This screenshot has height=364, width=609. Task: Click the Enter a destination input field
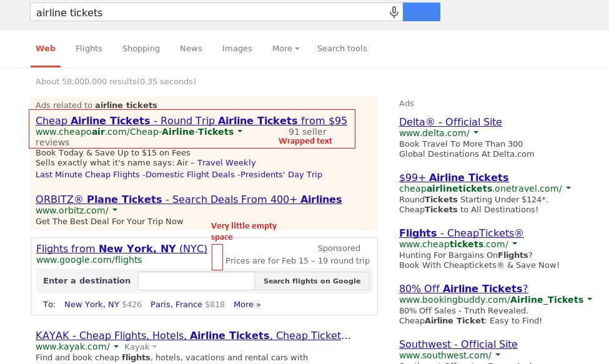coord(197,281)
